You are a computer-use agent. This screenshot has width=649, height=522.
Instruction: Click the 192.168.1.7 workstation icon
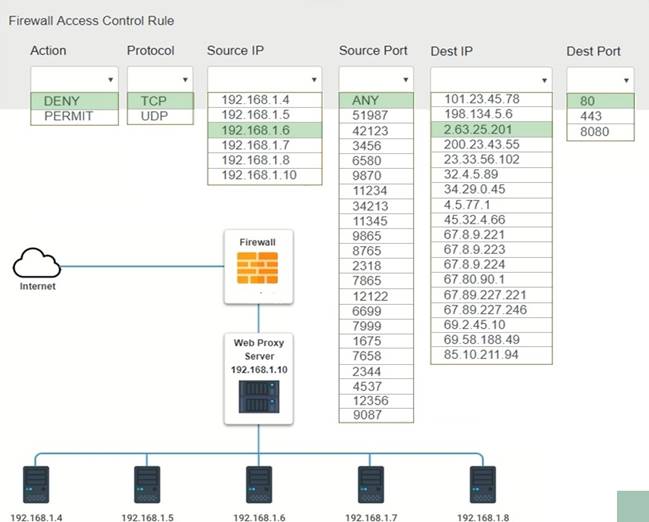pos(371,485)
